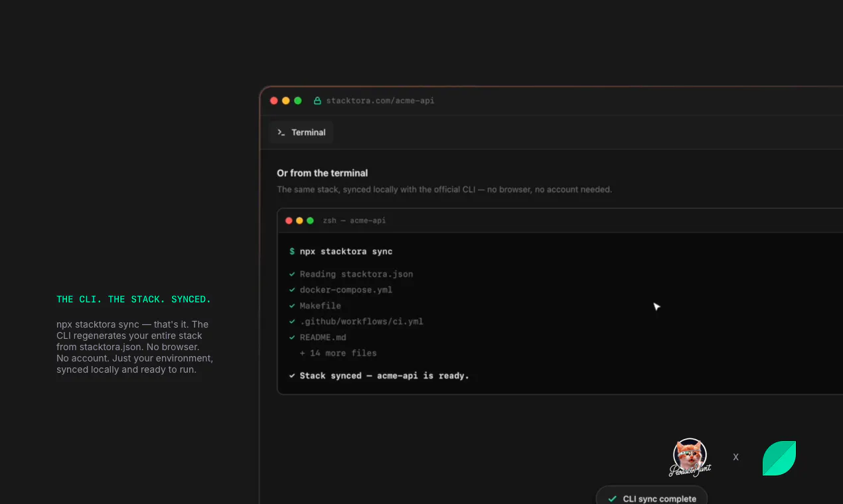Click 'THE CLI. THE STACK. SYNCED.' headline
This screenshot has height=504, width=843.
(x=133, y=300)
